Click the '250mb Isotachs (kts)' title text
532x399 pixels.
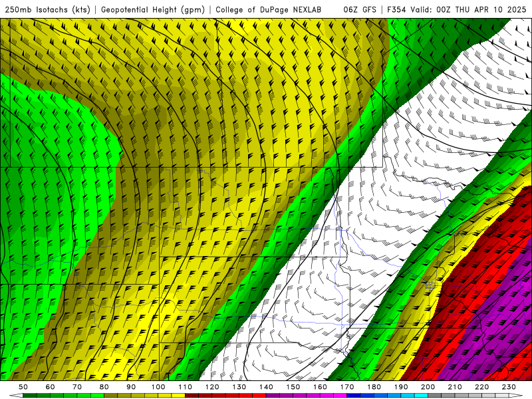click(x=47, y=10)
